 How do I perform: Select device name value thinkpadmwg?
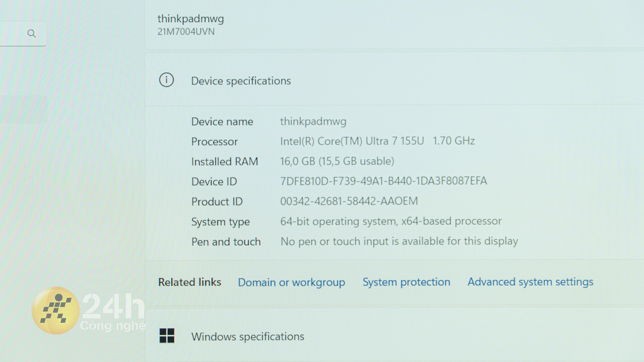click(313, 121)
